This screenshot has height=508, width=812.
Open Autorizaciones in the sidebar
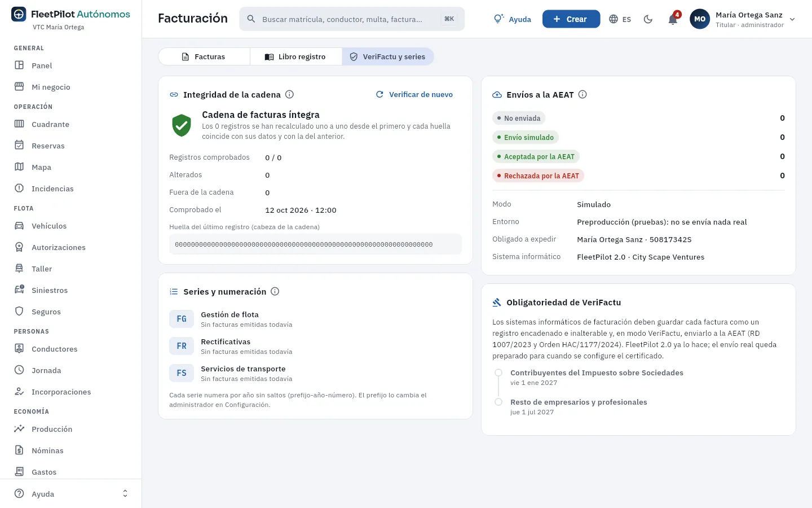coord(70,247)
